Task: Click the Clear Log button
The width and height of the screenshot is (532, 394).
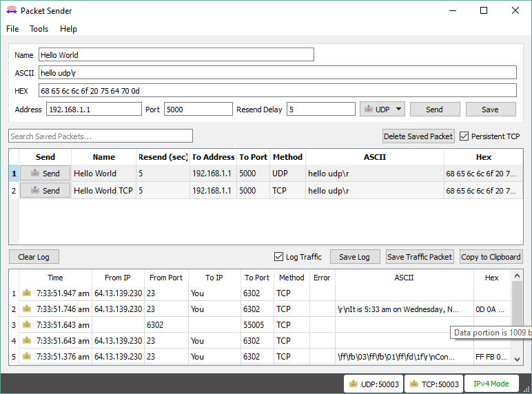Action: coord(34,257)
